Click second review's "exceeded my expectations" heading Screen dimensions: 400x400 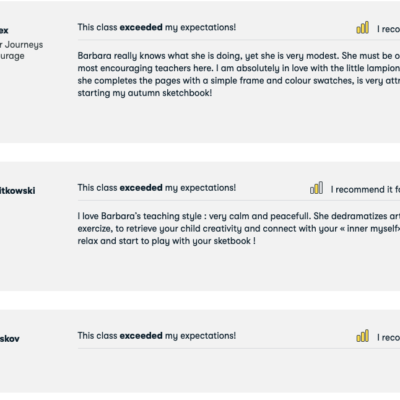pyautogui.click(x=157, y=188)
